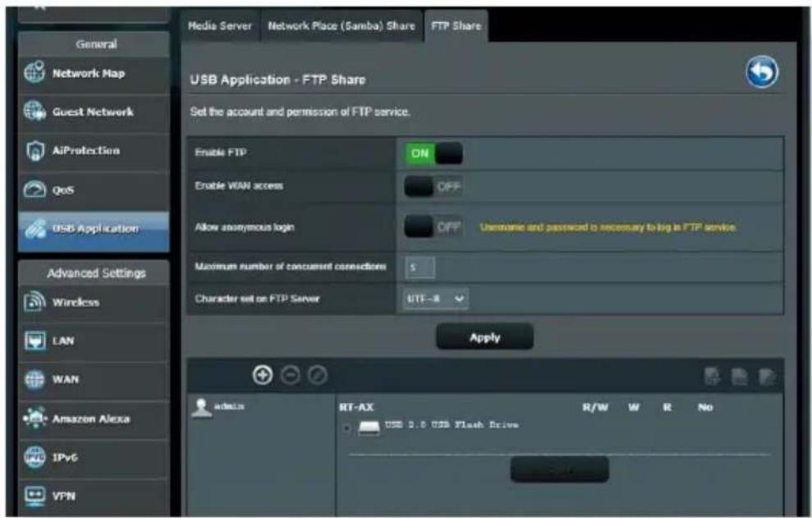Click the No permission column header

[x=705, y=408]
